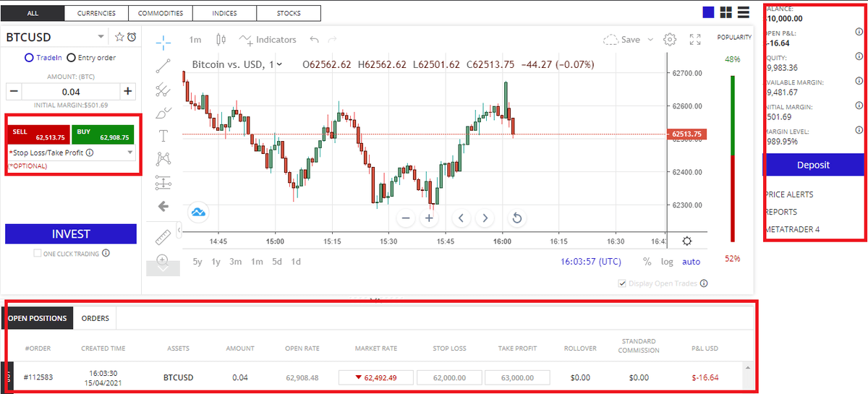Select the text annotation tool
868x394 pixels.
[163, 135]
